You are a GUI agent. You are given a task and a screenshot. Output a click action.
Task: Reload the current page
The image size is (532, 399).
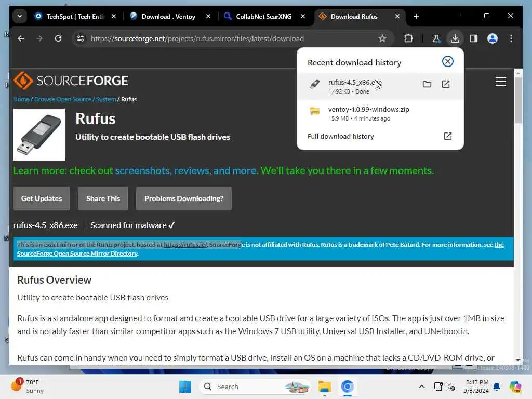click(58, 38)
